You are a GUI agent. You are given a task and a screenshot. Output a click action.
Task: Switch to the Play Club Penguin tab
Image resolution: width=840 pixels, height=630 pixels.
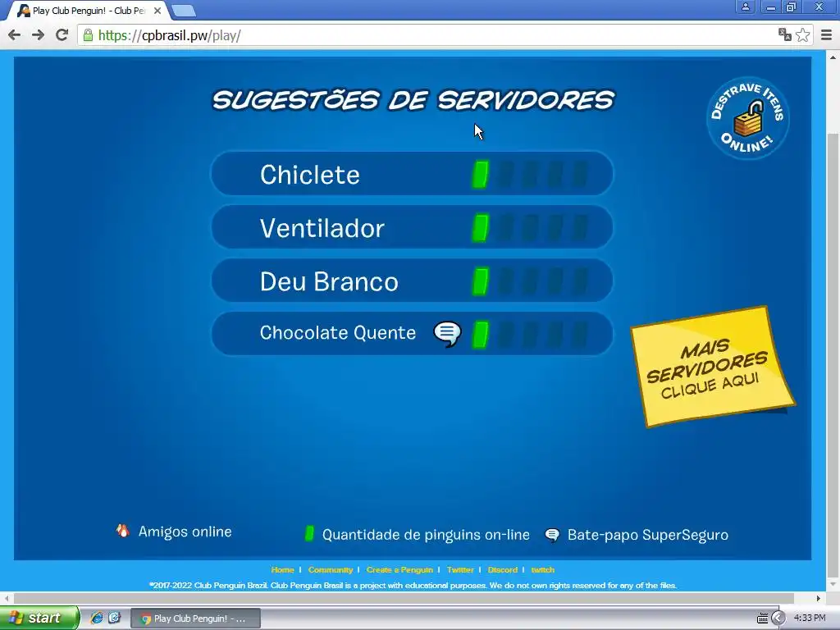point(89,11)
